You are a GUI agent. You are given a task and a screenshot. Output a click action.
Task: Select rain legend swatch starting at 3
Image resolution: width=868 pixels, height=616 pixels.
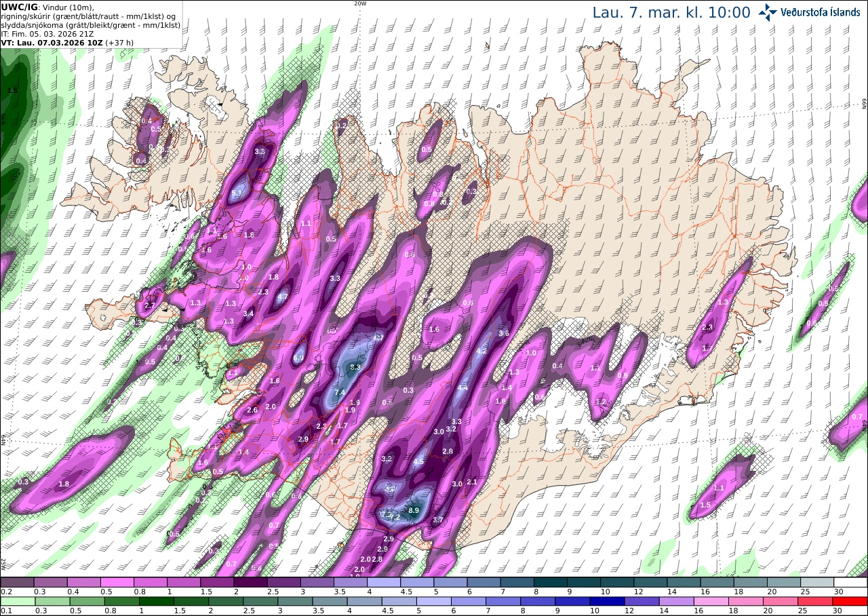point(294,601)
